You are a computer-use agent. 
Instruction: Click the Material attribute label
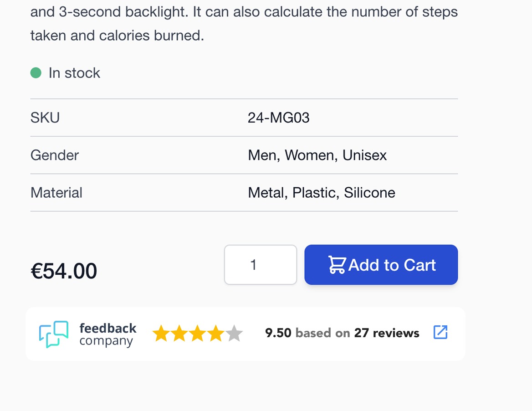(56, 193)
